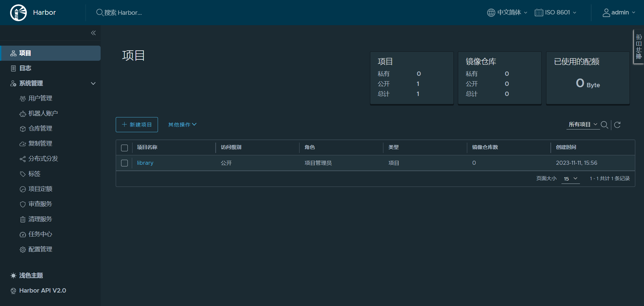
Task: Click the admin user avatar icon
Action: tap(606, 12)
